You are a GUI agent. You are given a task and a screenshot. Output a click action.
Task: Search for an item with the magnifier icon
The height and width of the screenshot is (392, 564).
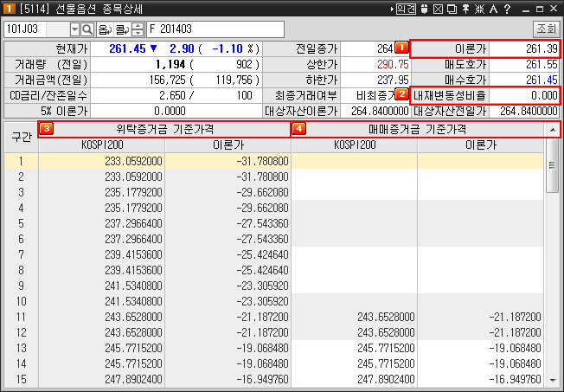87,29
